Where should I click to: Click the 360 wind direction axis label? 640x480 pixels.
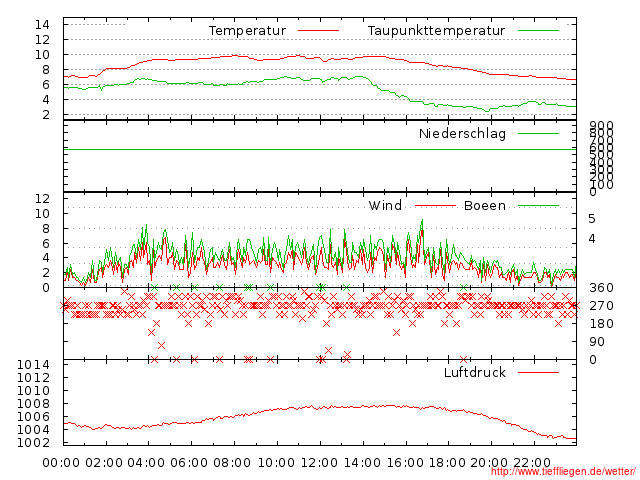[601, 288]
